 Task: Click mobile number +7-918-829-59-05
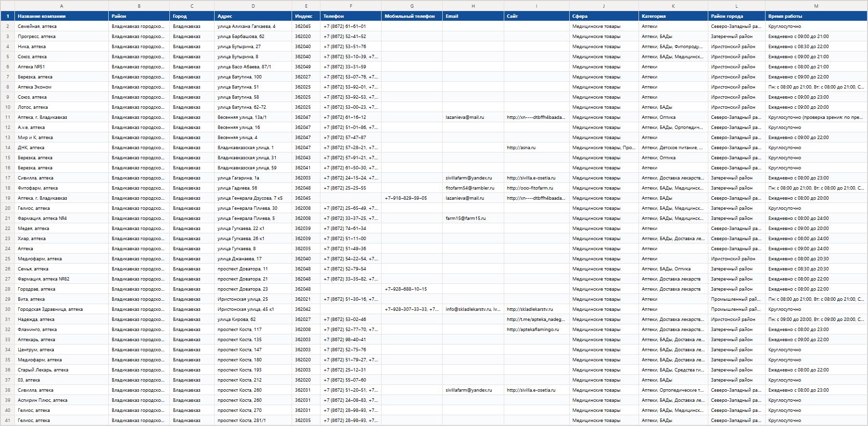[412, 198]
